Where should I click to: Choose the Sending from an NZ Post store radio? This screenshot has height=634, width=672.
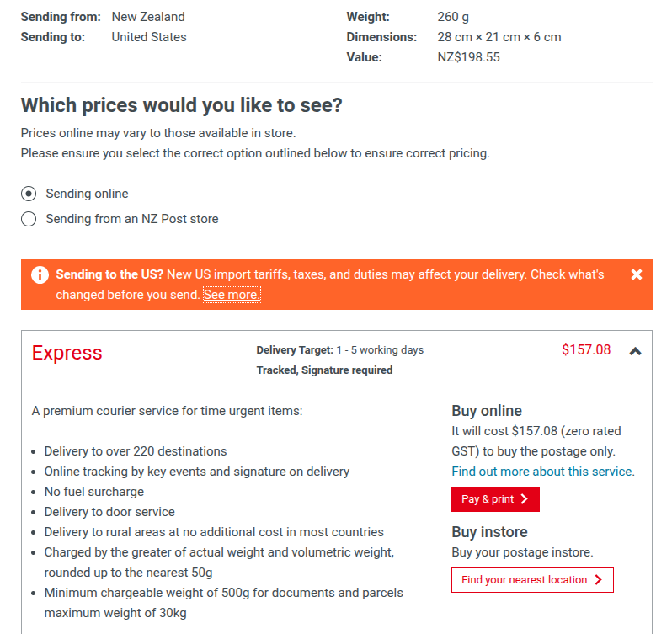(x=29, y=219)
